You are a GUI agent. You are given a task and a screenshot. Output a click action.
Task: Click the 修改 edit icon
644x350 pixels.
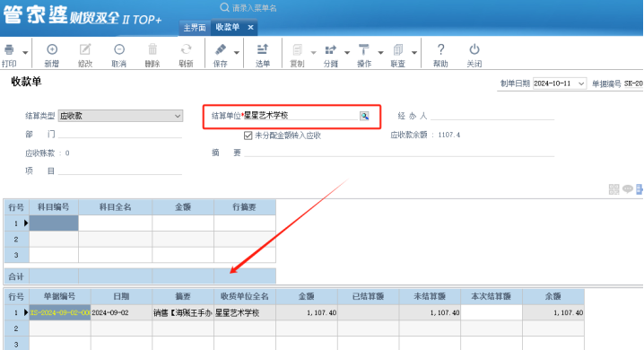(85, 49)
